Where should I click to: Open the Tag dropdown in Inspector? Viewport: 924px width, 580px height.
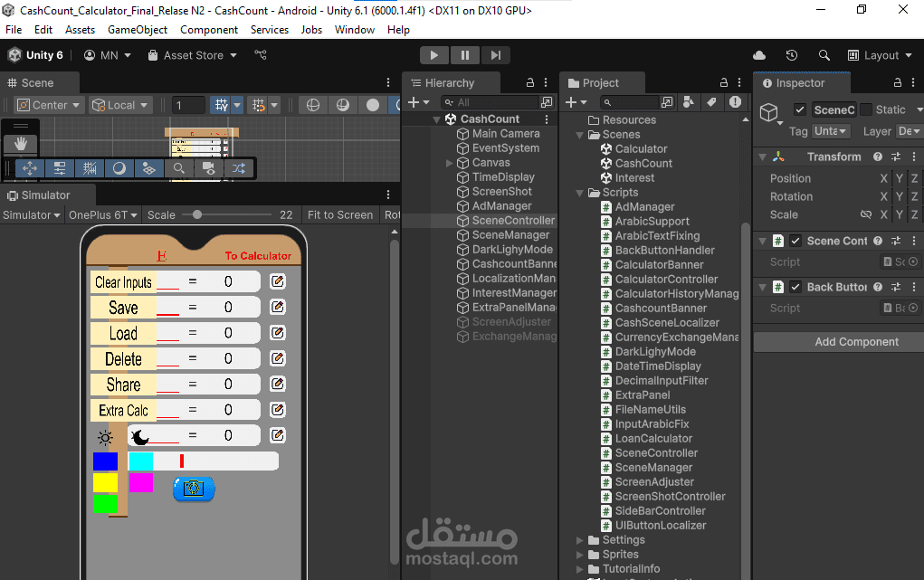[x=831, y=131]
